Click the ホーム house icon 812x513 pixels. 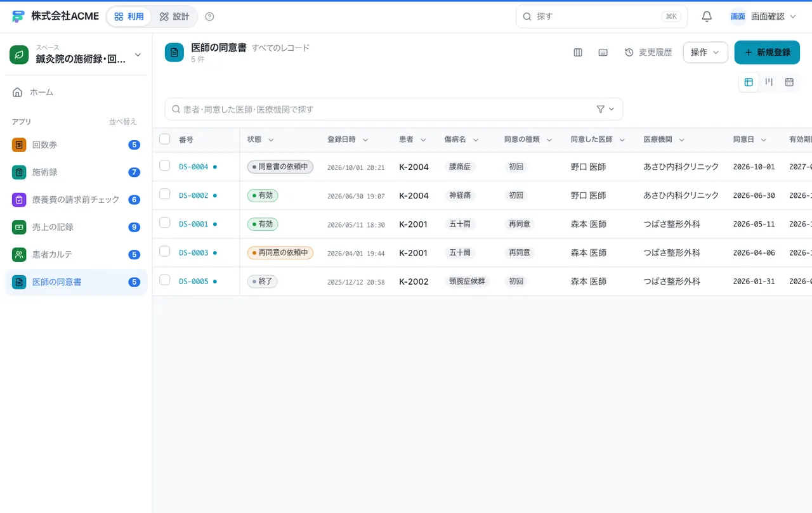(x=18, y=92)
